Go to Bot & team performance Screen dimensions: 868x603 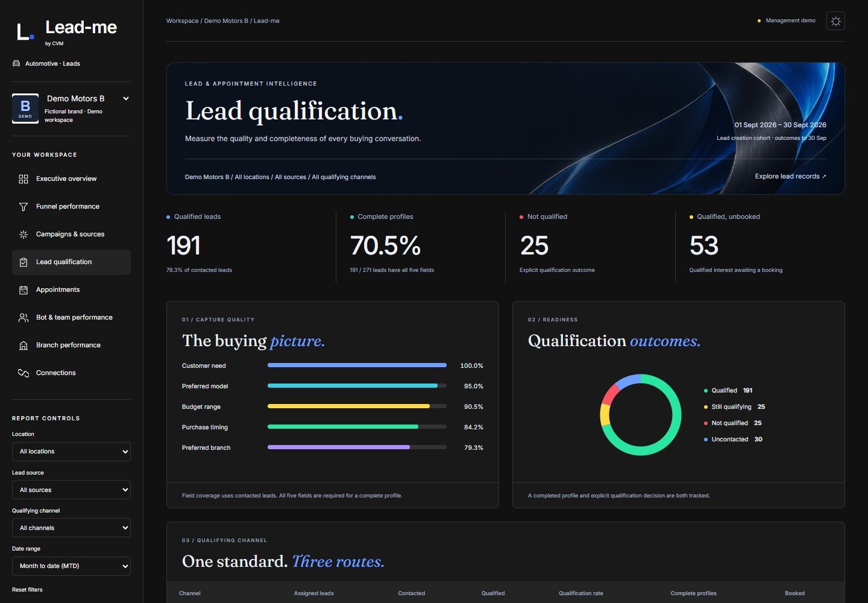pos(71,318)
